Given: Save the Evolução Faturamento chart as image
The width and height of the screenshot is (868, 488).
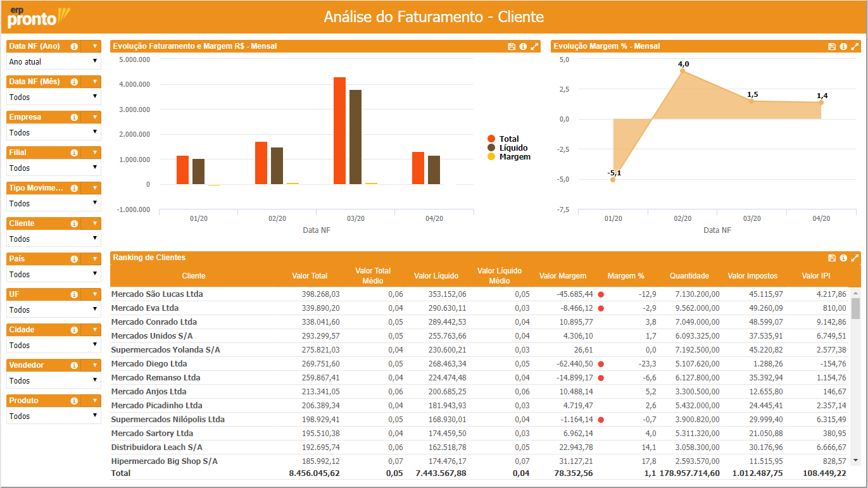Looking at the screenshot, I should click(513, 46).
